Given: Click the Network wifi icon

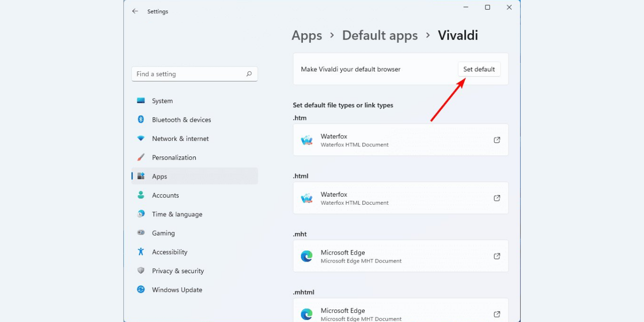Looking at the screenshot, I should 141,138.
